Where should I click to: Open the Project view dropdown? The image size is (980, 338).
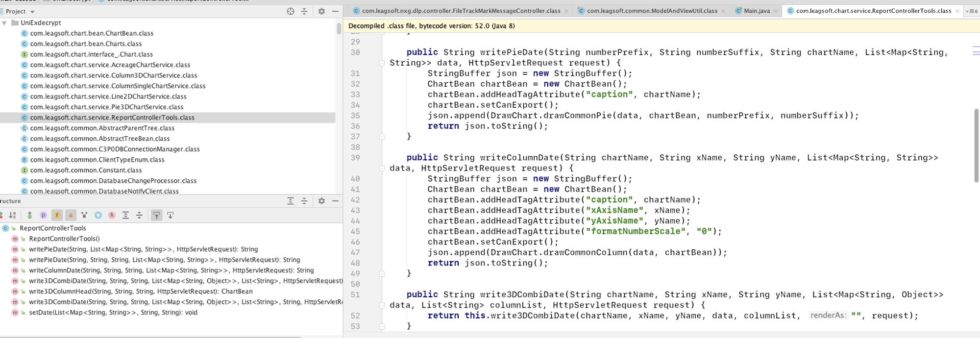(32, 12)
